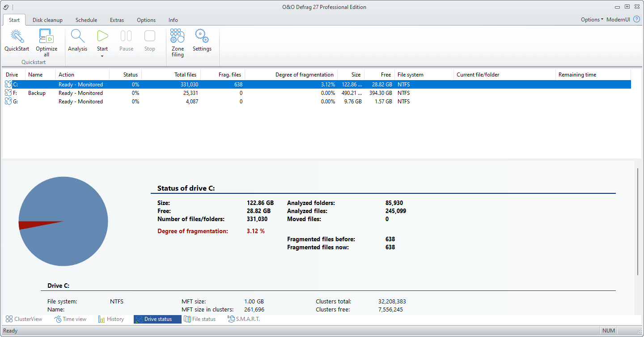644x337 pixels.
Task: Sort by File system column header
Action: pos(424,75)
